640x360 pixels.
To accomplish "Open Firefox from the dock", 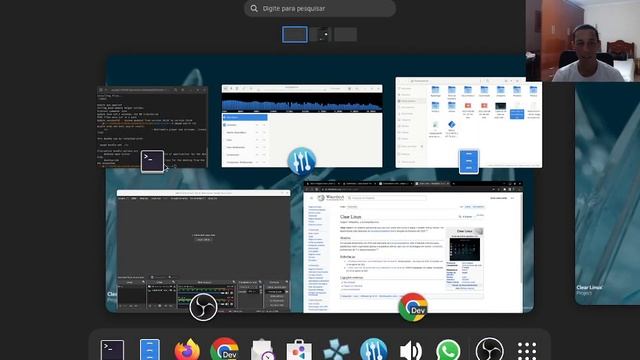I will coord(187,350).
